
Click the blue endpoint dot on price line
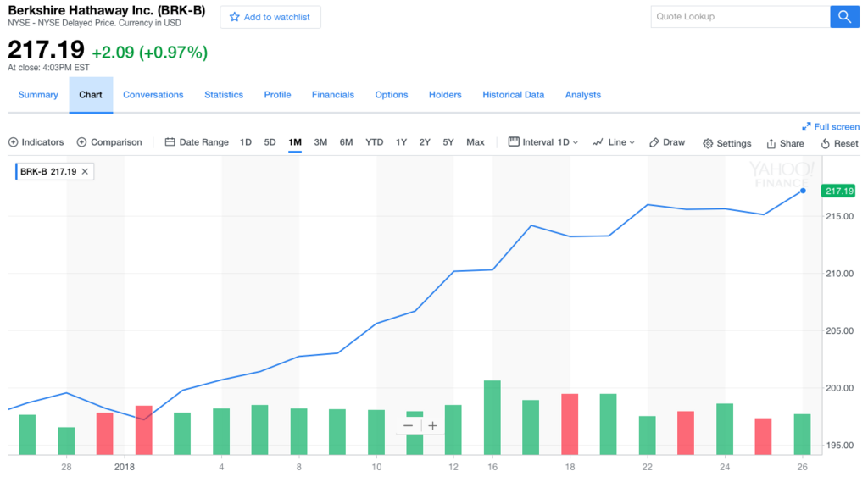803,191
